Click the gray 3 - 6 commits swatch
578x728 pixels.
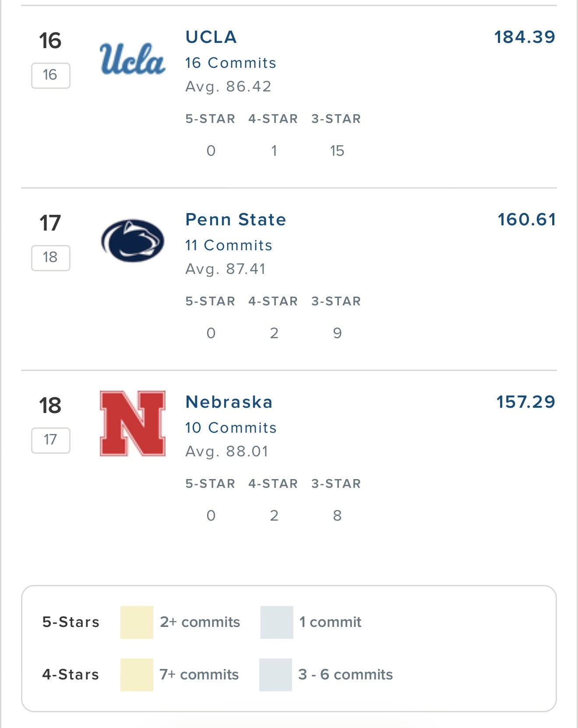275,675
